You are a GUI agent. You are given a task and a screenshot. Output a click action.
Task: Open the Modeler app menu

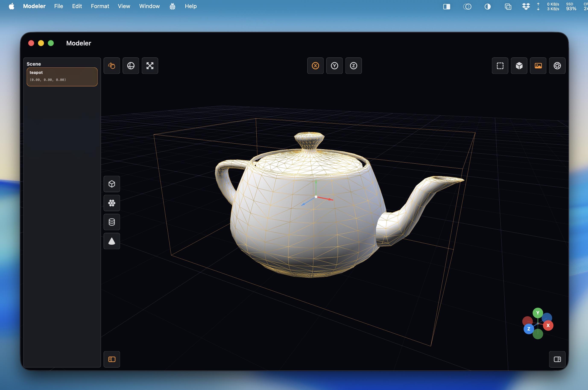tap(34, 6)
